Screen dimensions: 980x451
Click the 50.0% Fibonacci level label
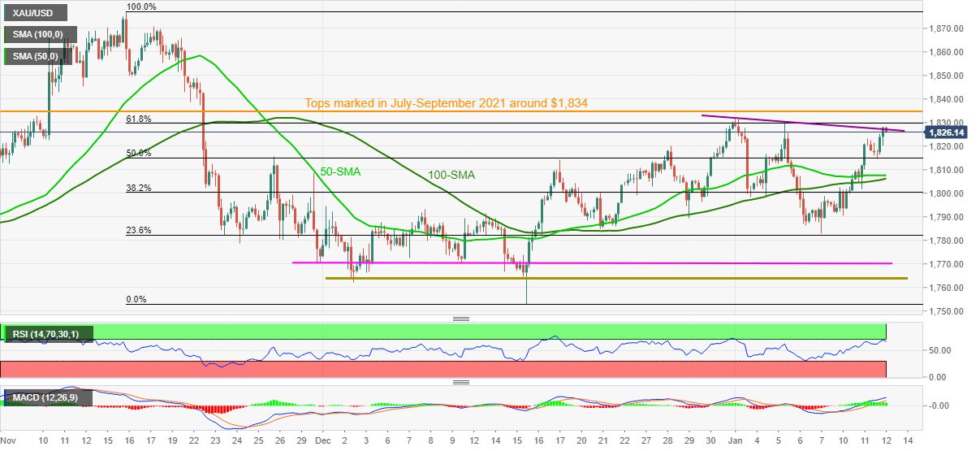[x=140, y=153]
